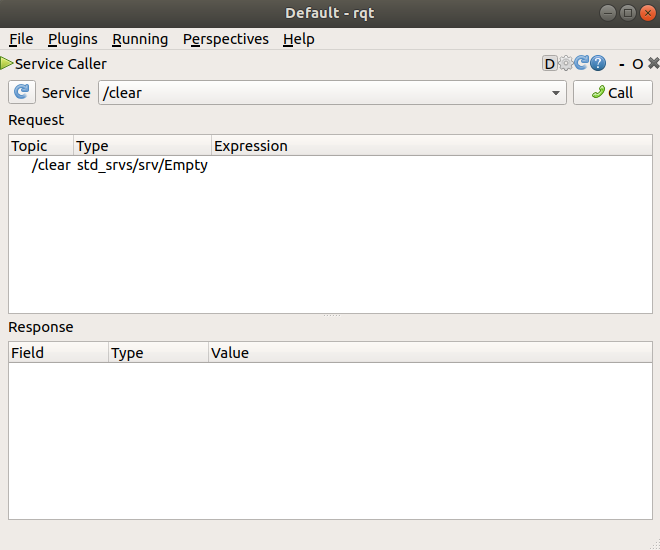660x550 pixels.
Task: Click the D dock widget title toggle
Action: coord(549,64)
